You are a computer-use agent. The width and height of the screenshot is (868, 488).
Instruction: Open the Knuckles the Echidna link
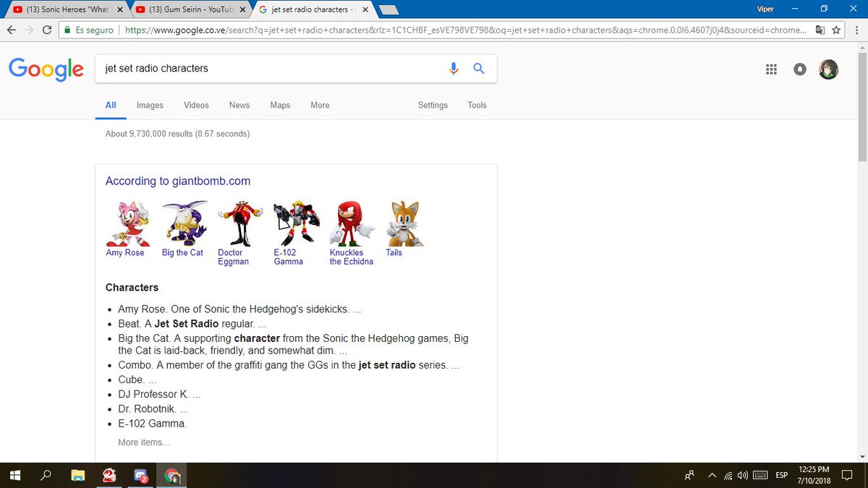point(352,257)
